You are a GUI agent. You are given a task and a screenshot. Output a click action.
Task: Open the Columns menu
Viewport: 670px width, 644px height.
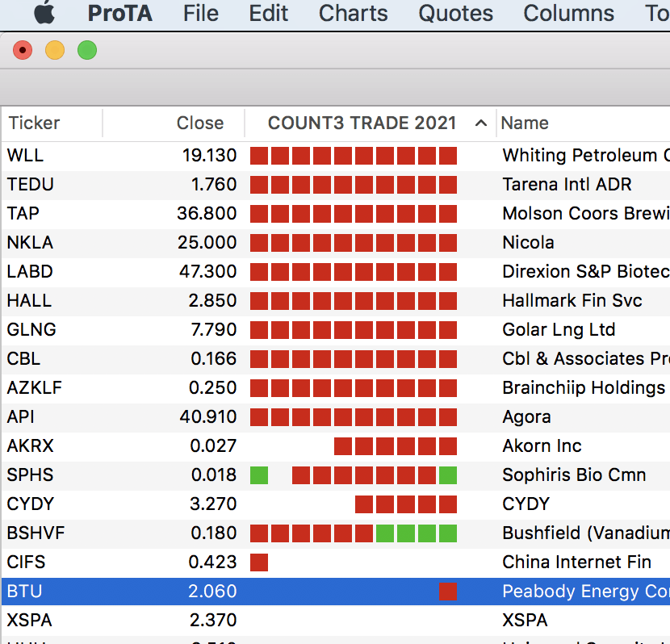tap(568, 14)
